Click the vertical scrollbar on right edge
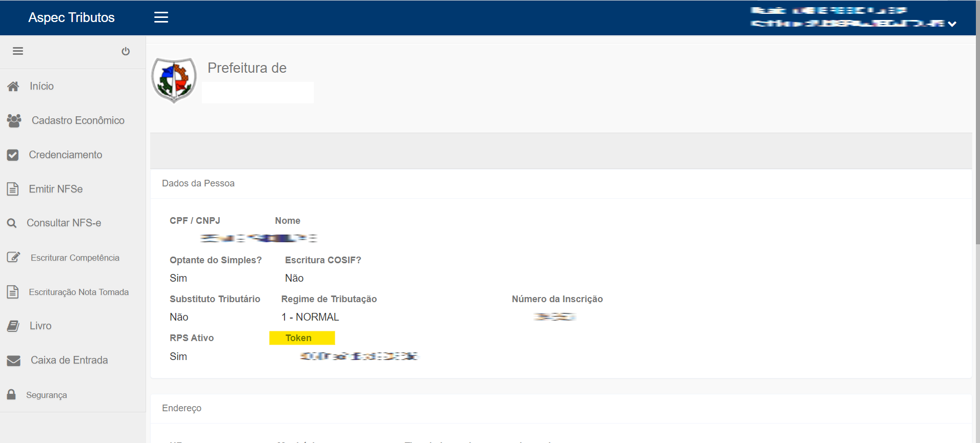The height and width of the screenshot is (443, 980). 977,154
